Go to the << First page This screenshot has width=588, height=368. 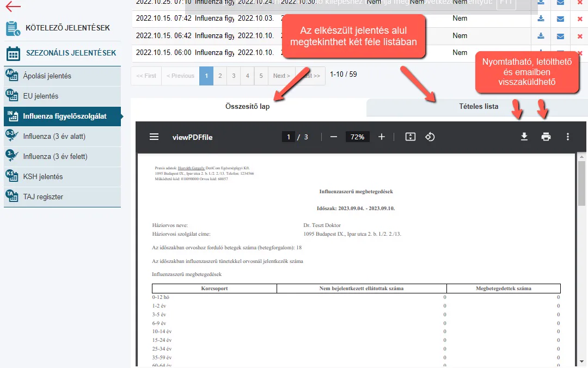pyautogui.click(x=146, y=76)
